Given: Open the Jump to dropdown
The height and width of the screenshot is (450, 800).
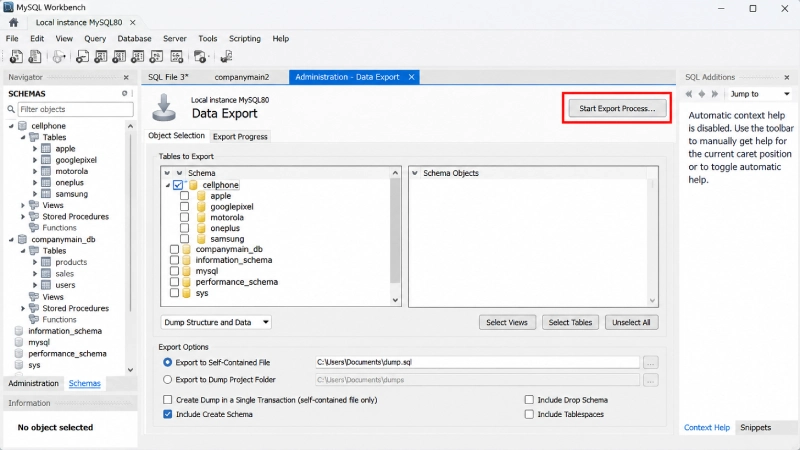Looking at the screenshot, I should 760,94.
